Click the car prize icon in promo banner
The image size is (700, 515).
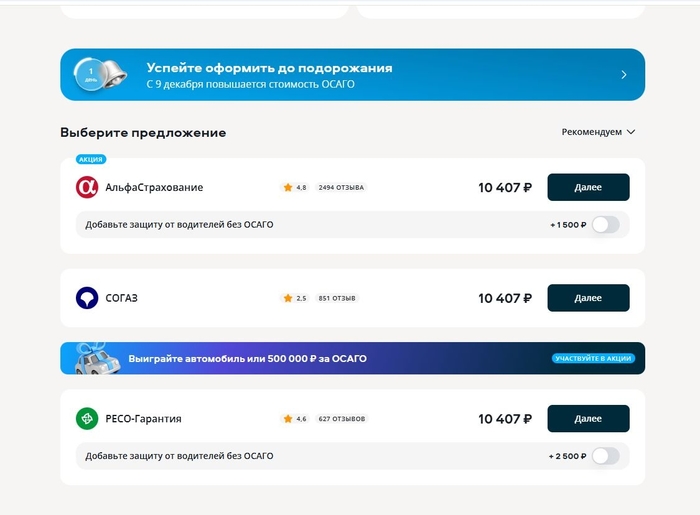pos(96,358)
